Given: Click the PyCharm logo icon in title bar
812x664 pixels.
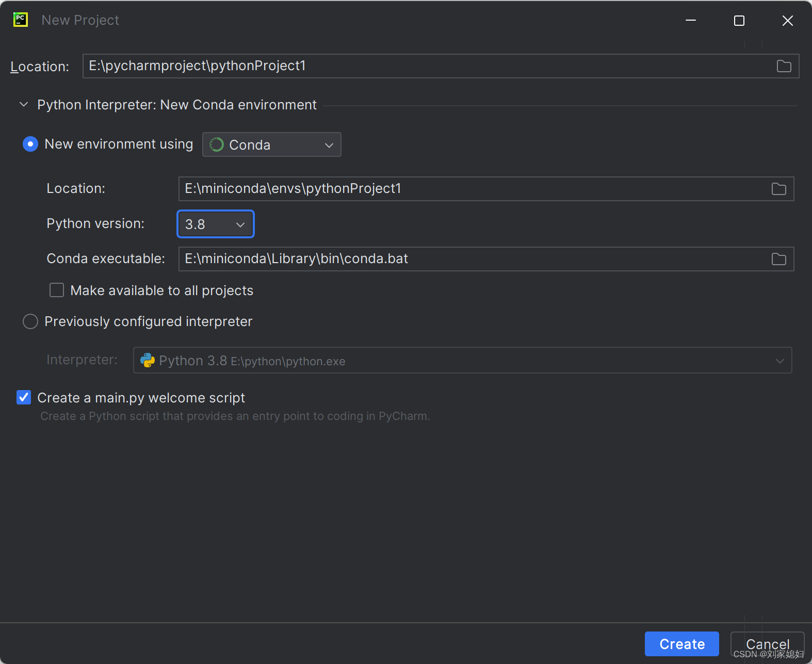Looking at the screenshot, I should tap(21, 20).
